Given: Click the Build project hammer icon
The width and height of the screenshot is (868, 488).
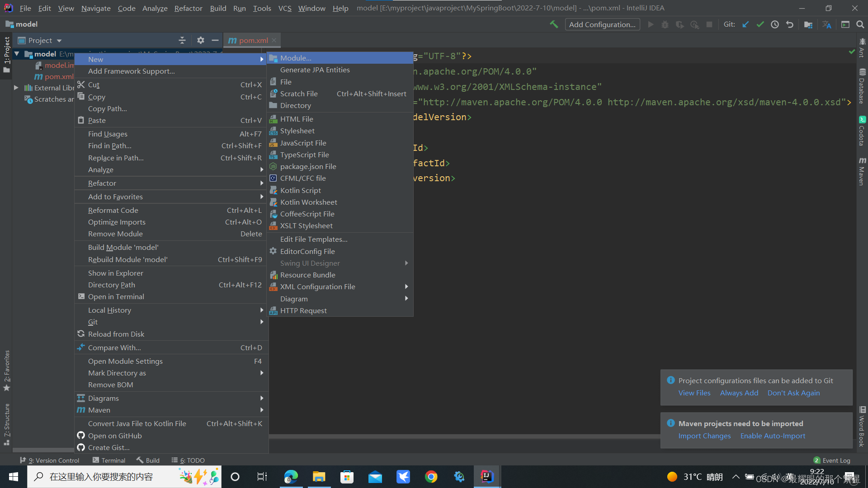Looking at the screenshot, I should click(554, 24).
